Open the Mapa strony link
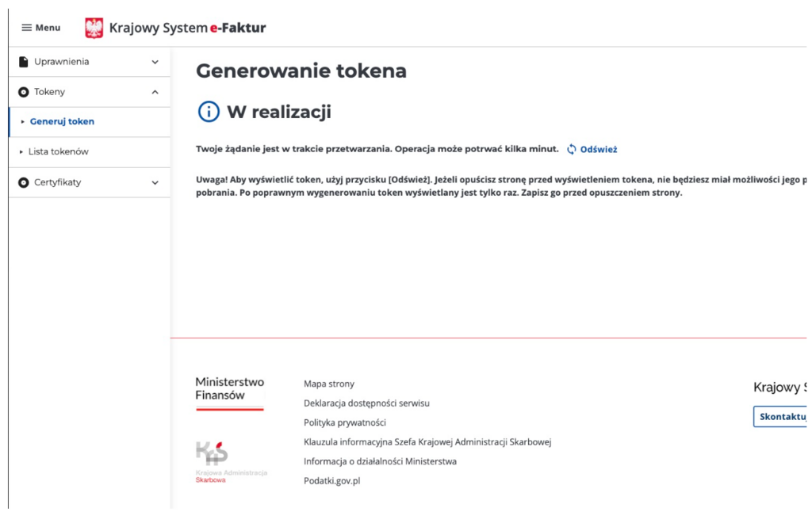 [x=328, y=384]
